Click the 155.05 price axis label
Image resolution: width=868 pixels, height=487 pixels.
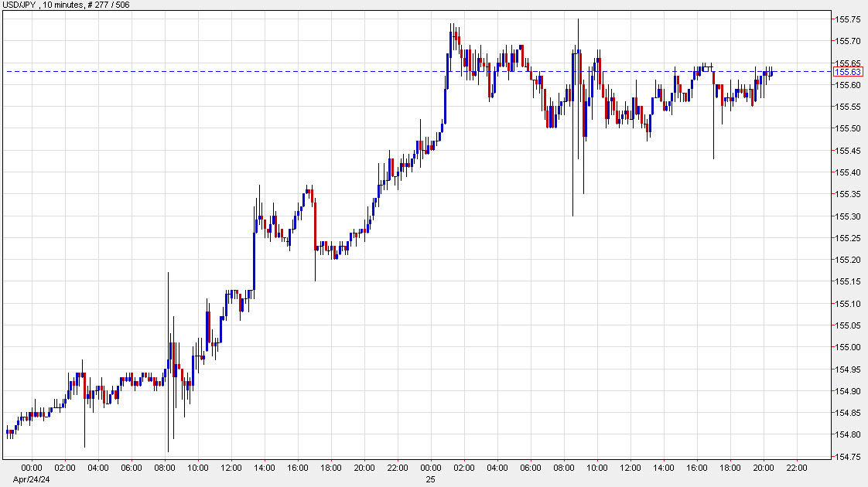(848, 325)
